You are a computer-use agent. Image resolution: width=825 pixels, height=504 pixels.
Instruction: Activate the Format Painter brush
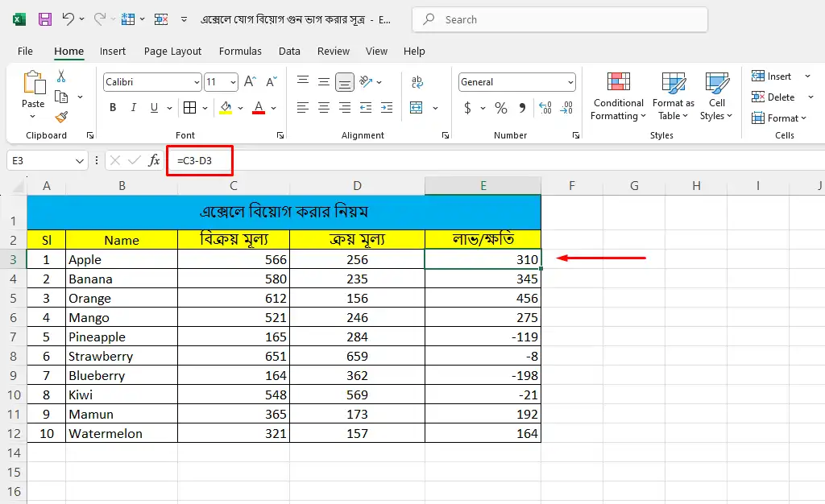click(x=61, y=117)
